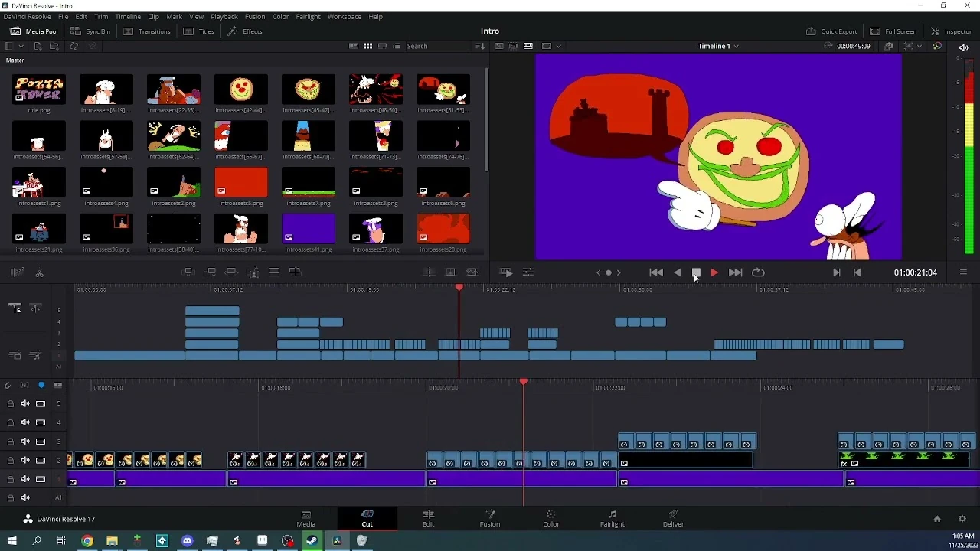Click the Smart Insert edit icon
The image size is (980, 551).
click(188, 272)
